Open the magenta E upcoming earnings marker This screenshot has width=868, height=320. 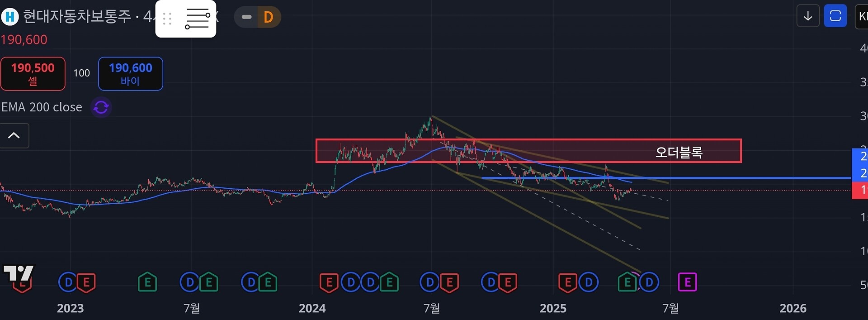coord(688,282)
